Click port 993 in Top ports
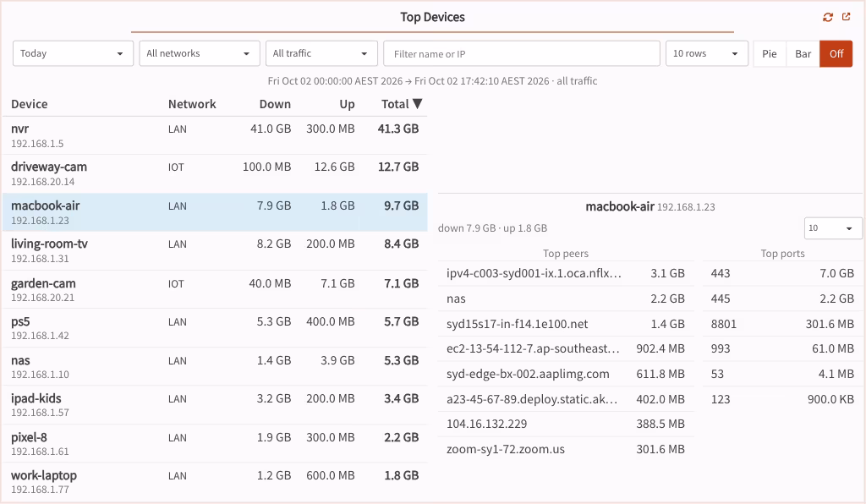The image size is (866, 504). [782, 349]
